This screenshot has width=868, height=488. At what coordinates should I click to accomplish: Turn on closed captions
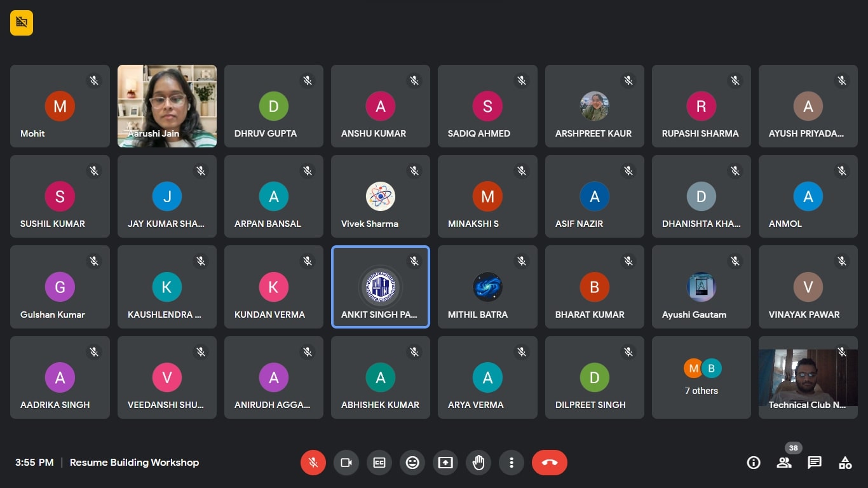[379, 463]
